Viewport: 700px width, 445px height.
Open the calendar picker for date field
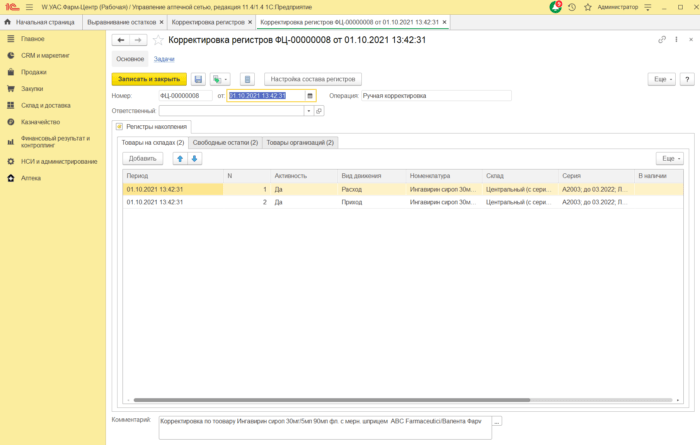point(310,96)
